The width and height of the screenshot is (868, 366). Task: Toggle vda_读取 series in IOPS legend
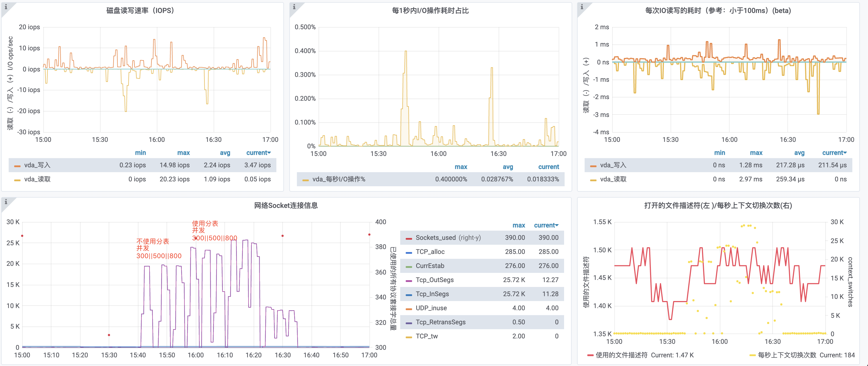tap(37, 179)
